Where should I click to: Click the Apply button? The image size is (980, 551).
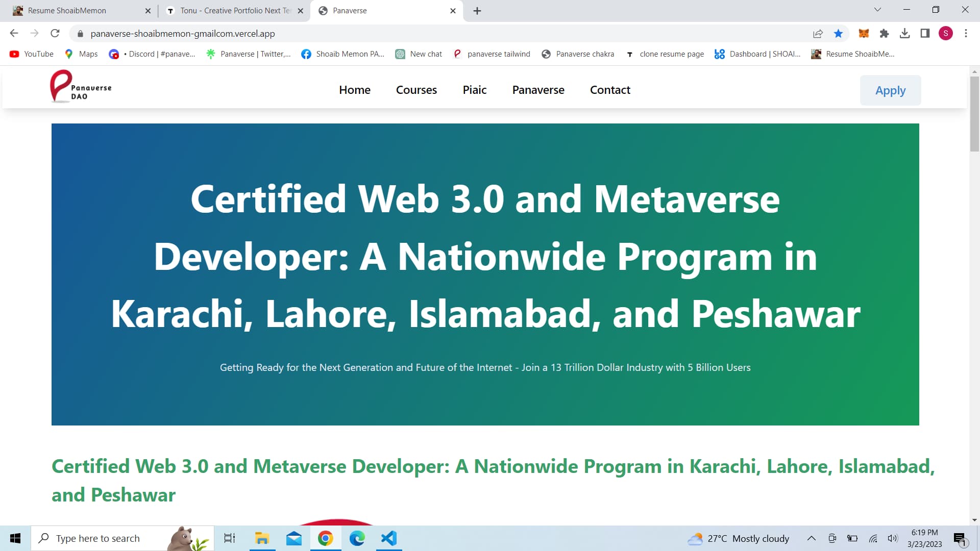click(x=890, y=90)
